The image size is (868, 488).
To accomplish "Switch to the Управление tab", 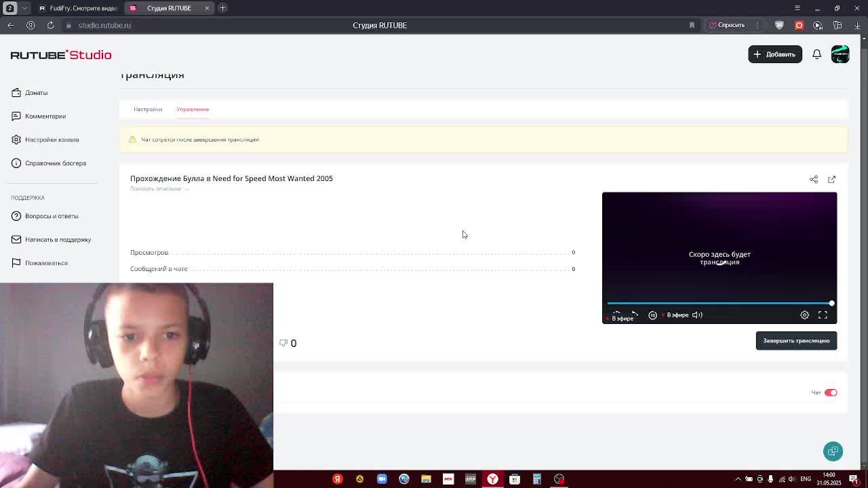I will [193, 109].
